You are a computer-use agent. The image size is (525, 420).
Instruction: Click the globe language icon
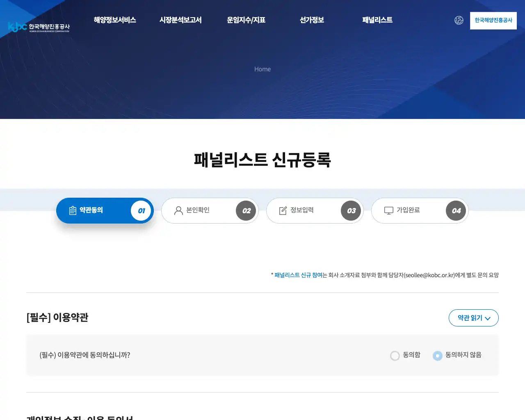(x=459, y=20)
